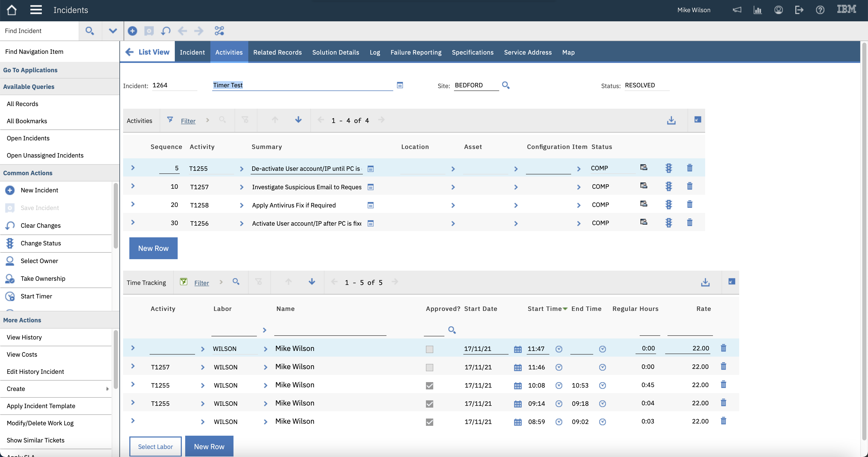Open the Reports bar chart icon
The width and height of the screenshot is (868, 457).
[x=757, y=10]
